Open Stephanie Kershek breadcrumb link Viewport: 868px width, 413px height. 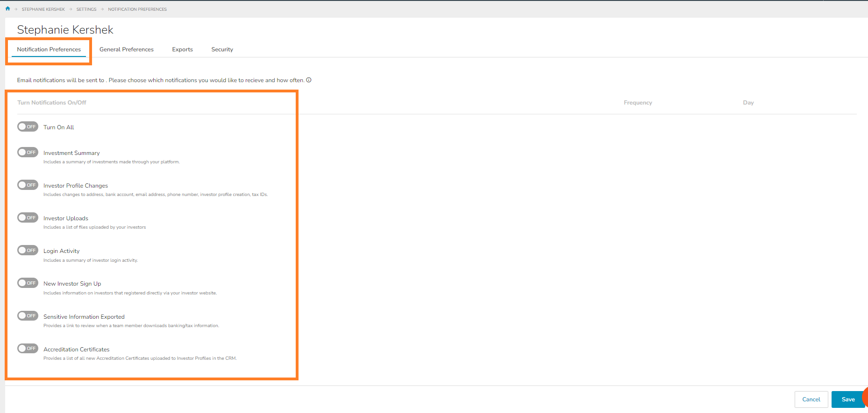[43, 9]
